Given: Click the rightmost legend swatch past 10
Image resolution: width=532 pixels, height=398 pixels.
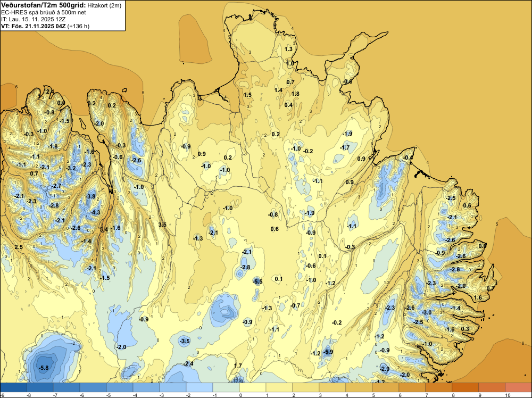Looking at the screenshot, I should [518, 387].
